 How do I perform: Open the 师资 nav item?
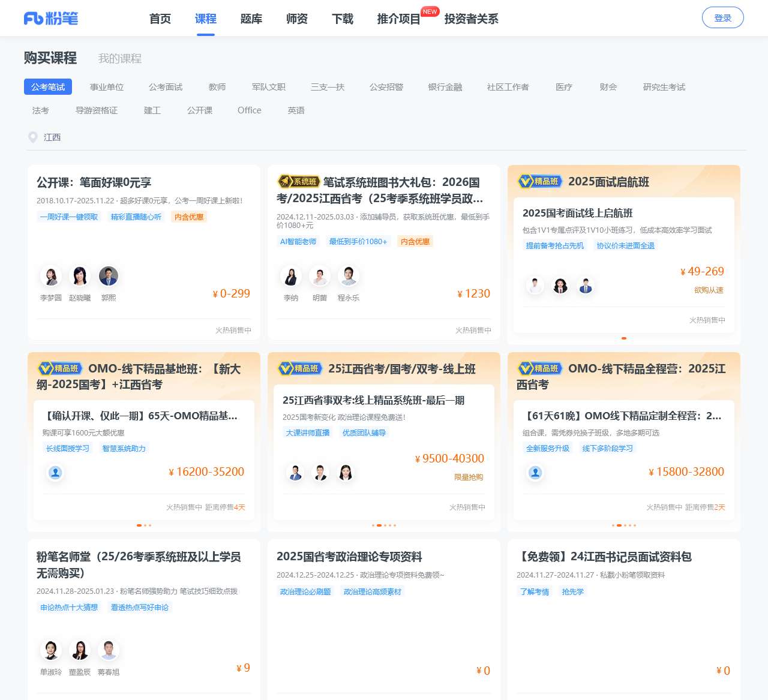(x=297, y=19)
